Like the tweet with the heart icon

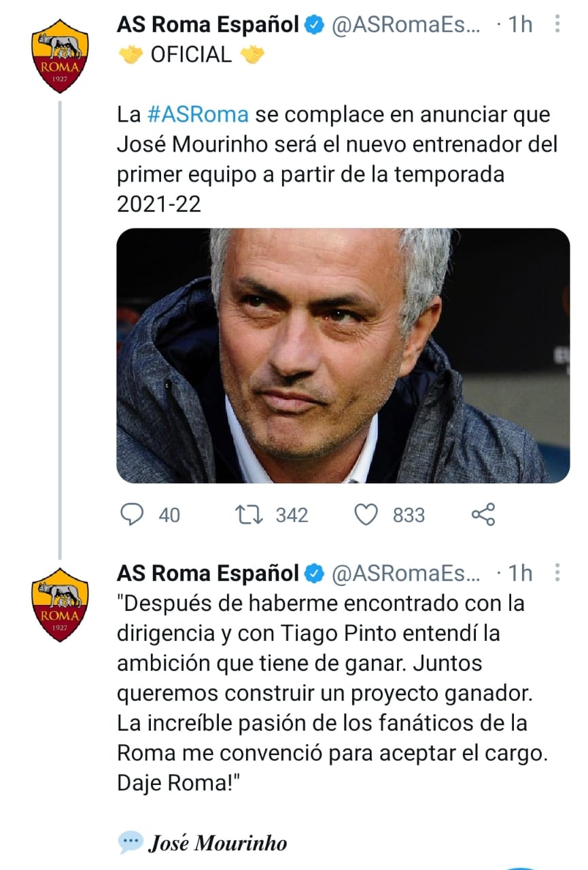pyautogui.click(x=366, y=515)
